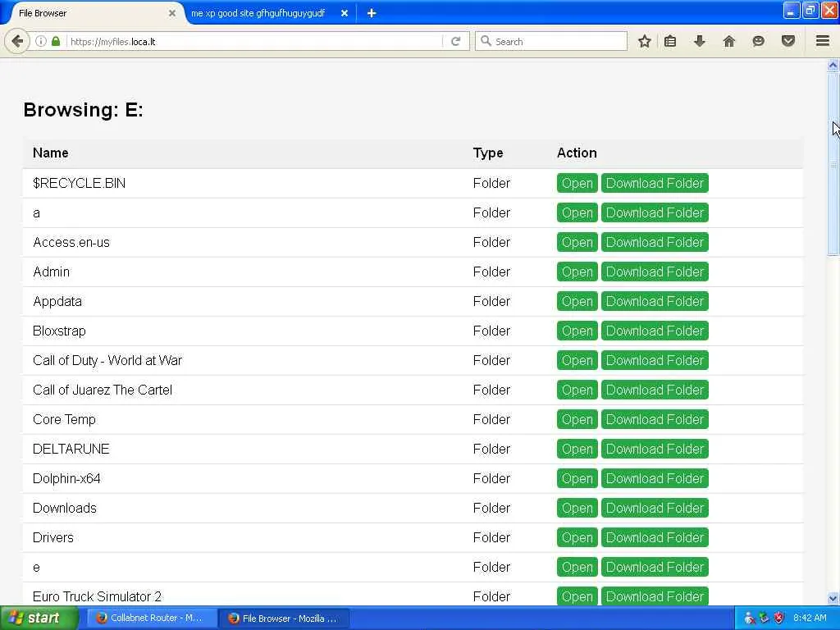Open the Windows Start menu
This screenshot has width=840, height=630.
click(39, 618)
